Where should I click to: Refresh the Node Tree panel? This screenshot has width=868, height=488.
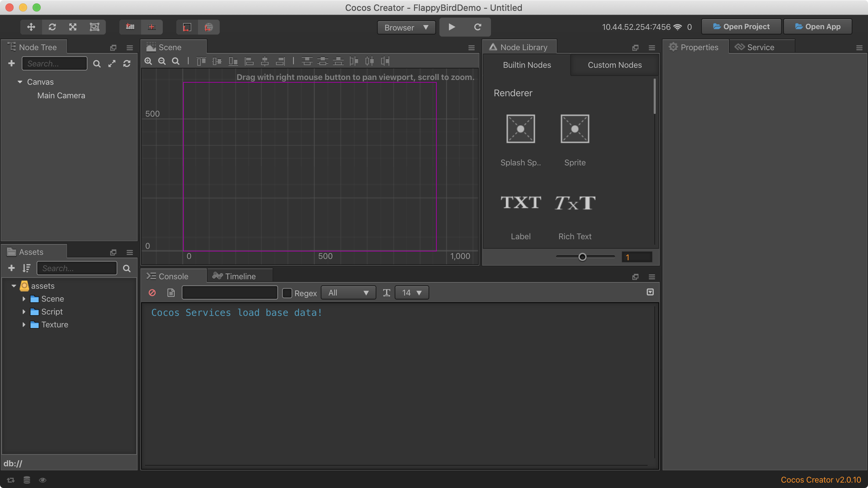[127, 64]
